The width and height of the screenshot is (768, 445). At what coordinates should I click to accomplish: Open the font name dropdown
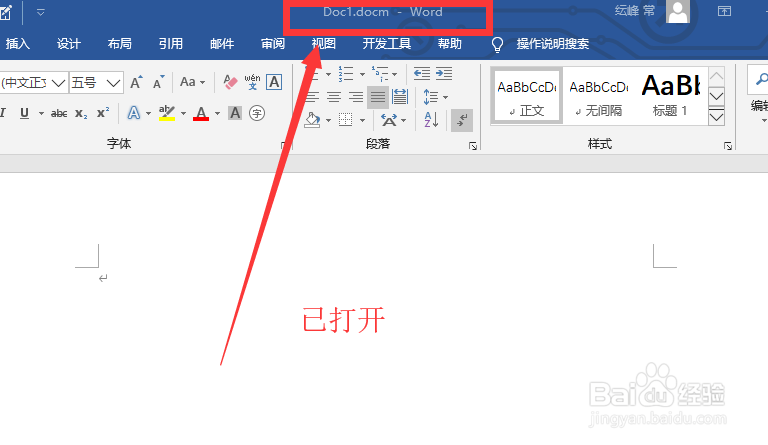pyautogui.click(x=58, y=83)
